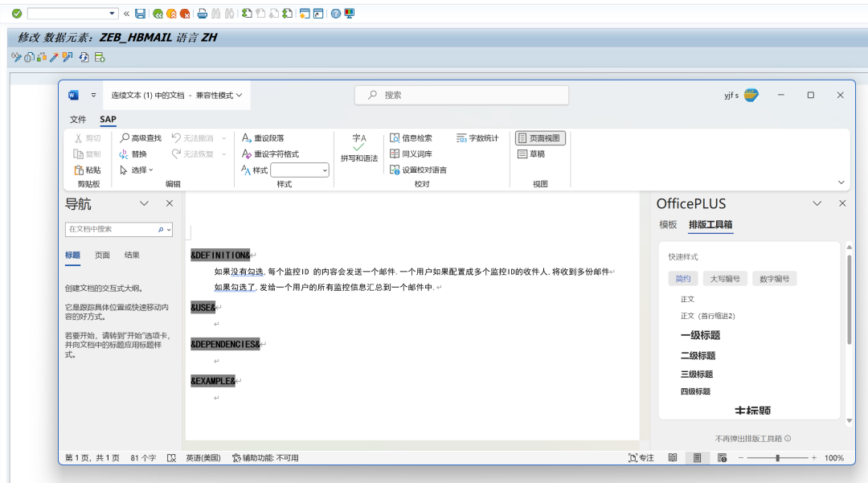The image size is (868, 483).
Task: Click 设置校对语言 set proofing language
Action: pyautogui.click(x=418, y=170)
